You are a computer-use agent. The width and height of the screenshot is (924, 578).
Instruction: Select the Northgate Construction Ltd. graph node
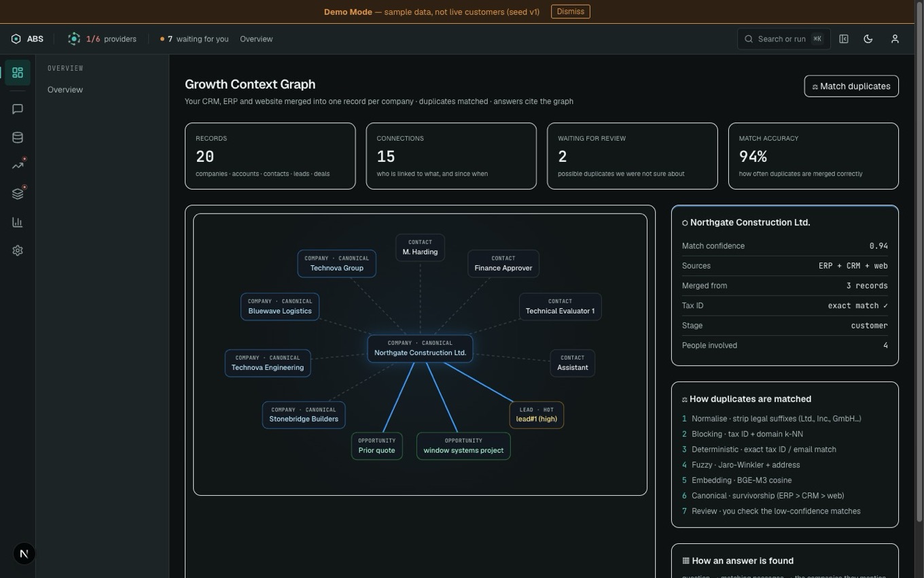click(420, 348)
